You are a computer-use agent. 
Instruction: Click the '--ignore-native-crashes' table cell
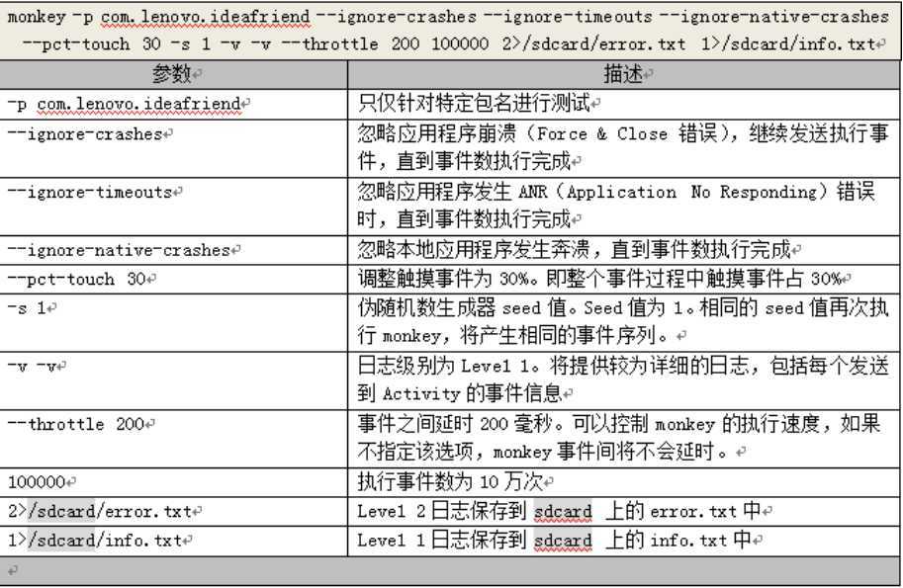(x=173, y=250)
